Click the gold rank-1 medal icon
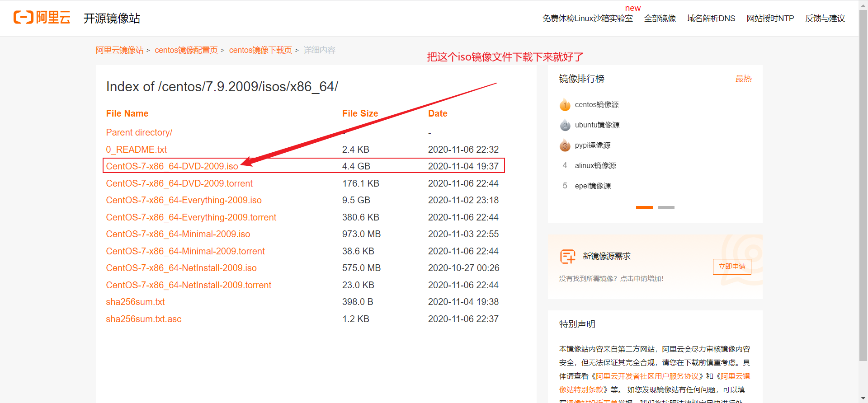Viewport: 868px width, 403px height. pos(565,105)
